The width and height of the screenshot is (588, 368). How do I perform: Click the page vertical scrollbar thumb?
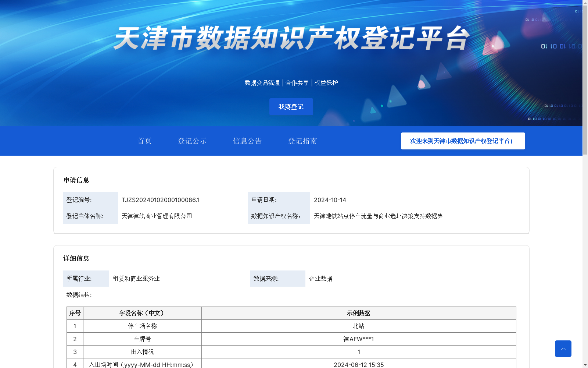585,80
